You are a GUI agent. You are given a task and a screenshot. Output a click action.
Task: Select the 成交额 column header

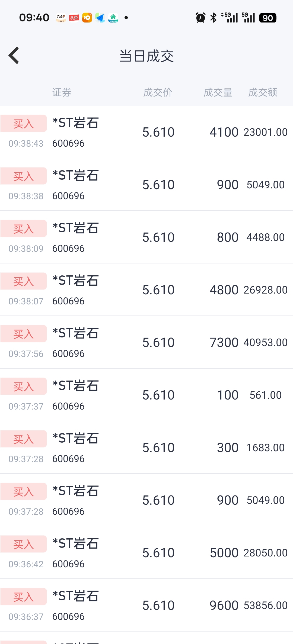coord(263,92)
